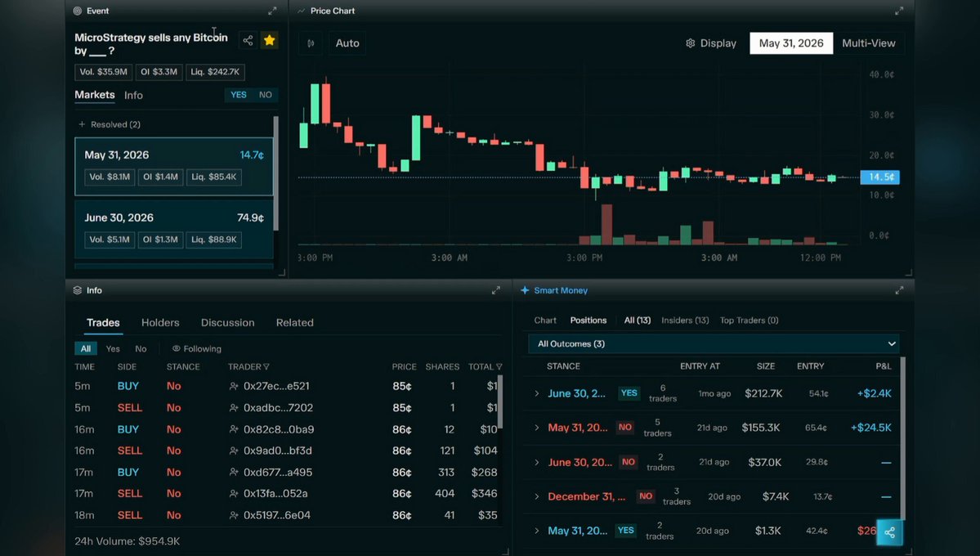
Task: Open the Discussion tab
Action: click(x=227, y=323)
